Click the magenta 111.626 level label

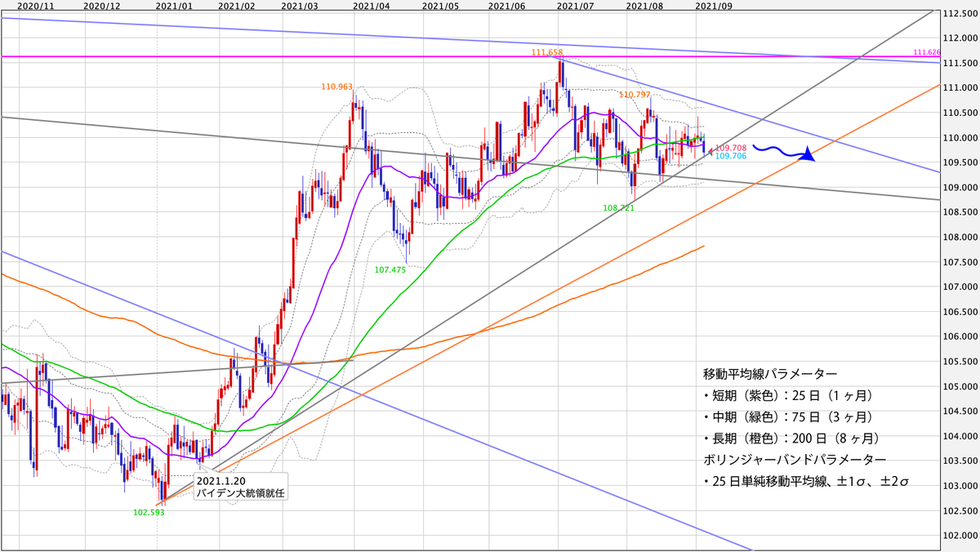pos(929,51)
